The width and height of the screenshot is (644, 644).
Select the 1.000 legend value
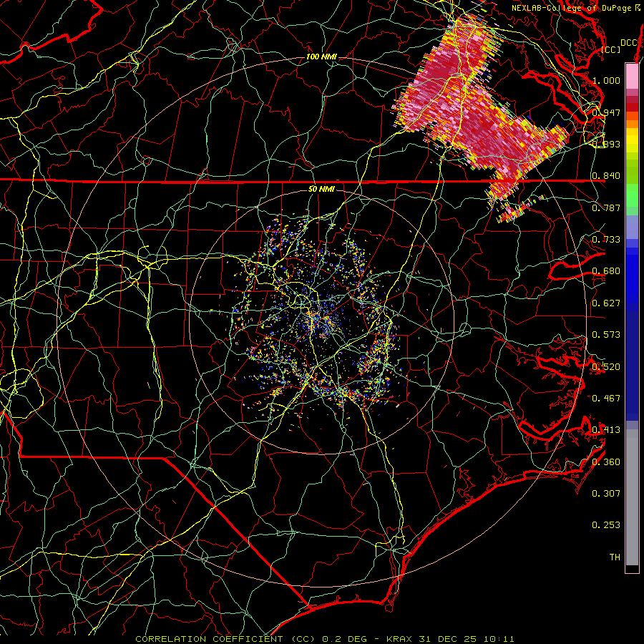(606, 80)
